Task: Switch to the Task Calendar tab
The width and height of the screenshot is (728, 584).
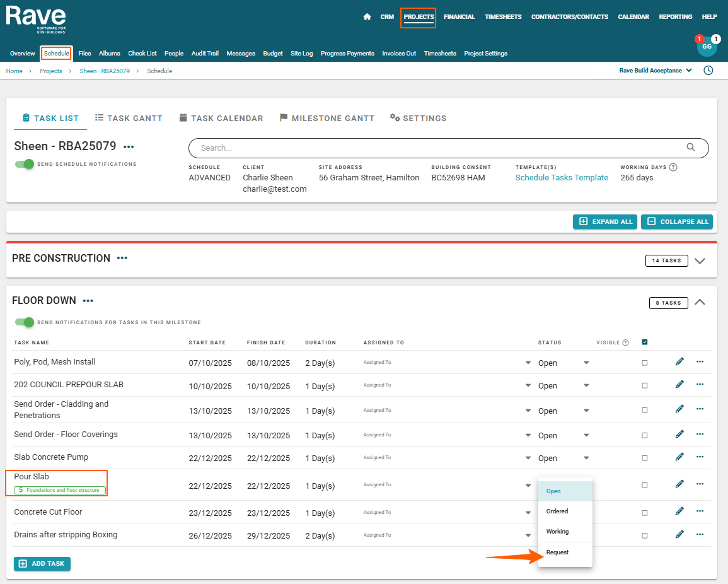Action: 221,118
